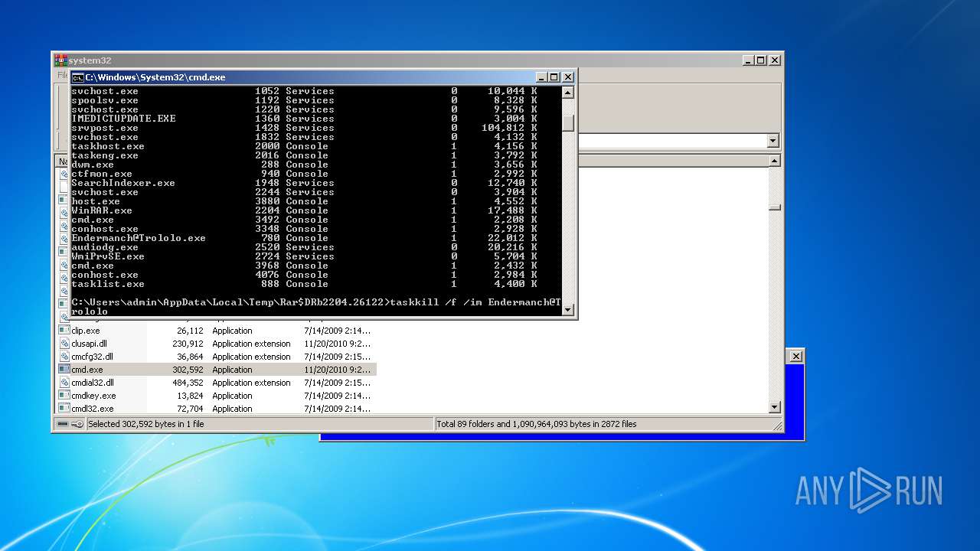Viewport: 980px width, 551px height.
Task: Click the clip.exe file name
Action: point(86,331)
